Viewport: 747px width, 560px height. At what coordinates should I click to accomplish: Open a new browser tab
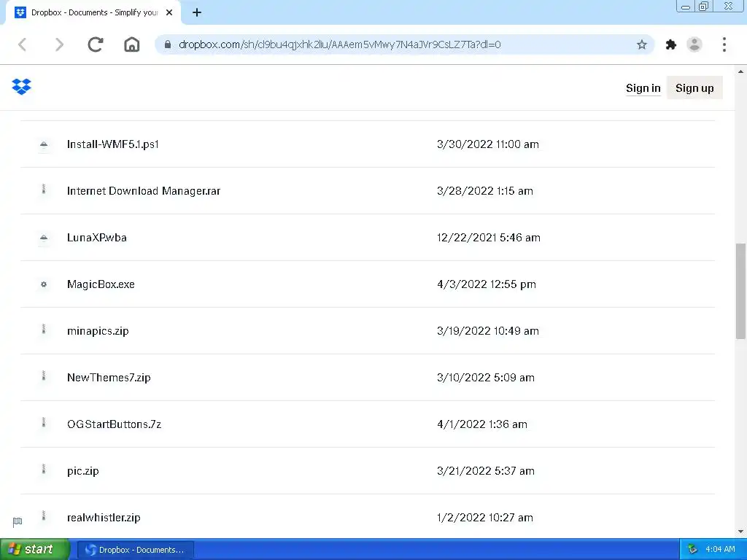(x=197, y=13)
